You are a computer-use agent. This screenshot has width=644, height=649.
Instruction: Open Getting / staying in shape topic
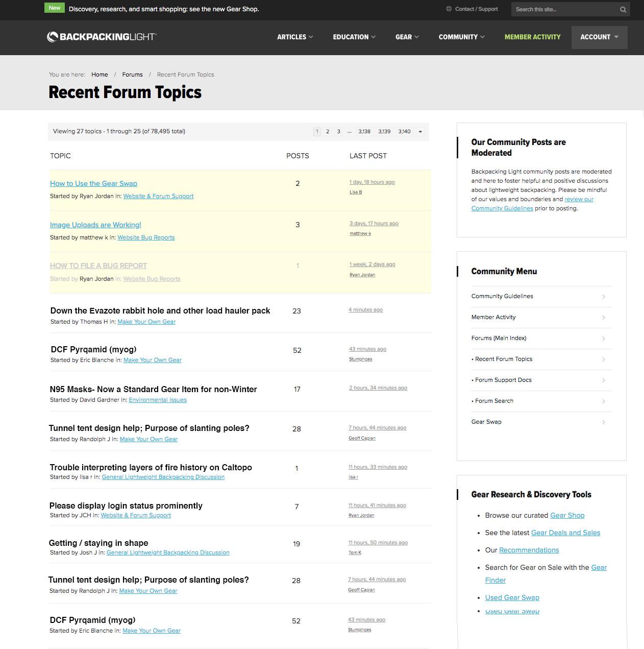click(x=98, y=543)
